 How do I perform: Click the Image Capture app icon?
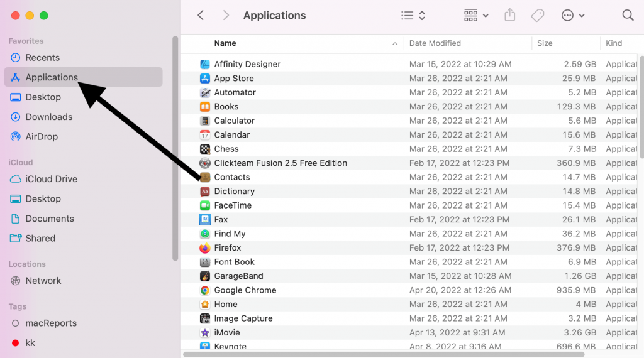tap(205, 318)
